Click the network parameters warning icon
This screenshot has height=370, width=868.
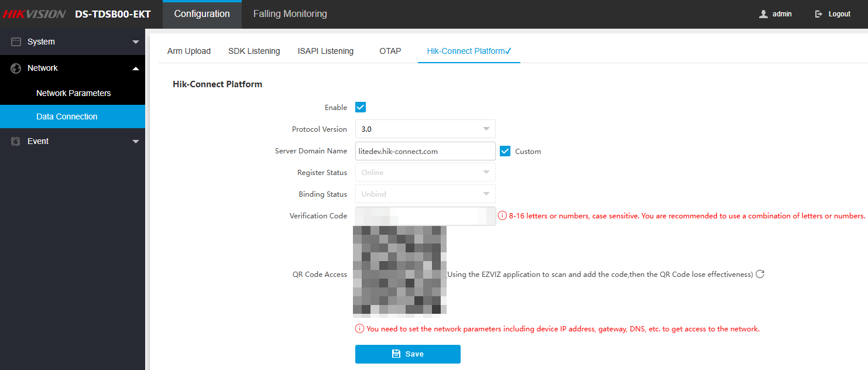[359, 329]
